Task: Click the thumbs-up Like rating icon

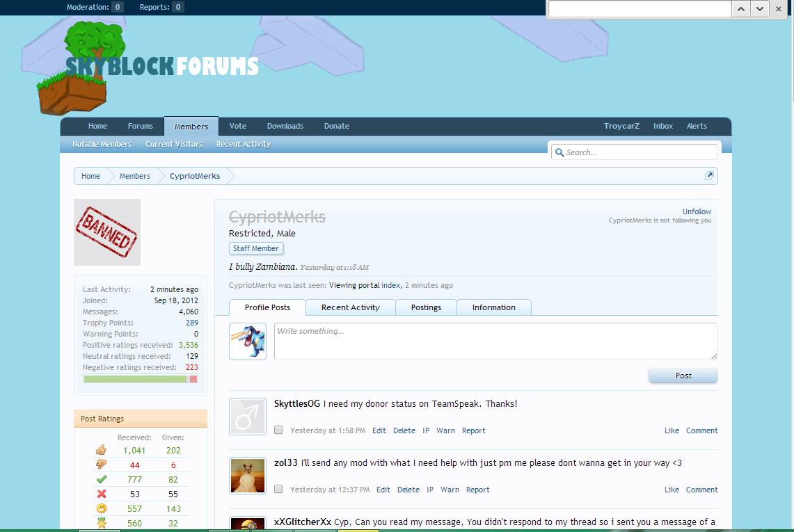Action: pos(102,450)
